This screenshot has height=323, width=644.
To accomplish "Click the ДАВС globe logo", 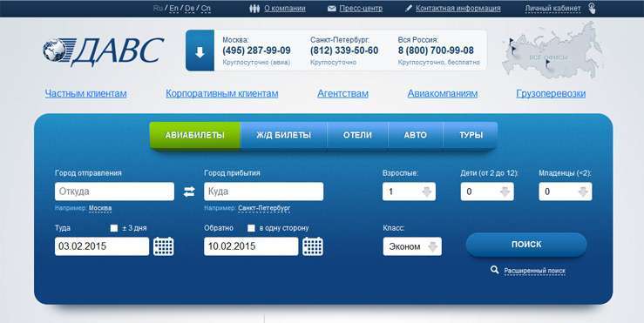I will pos(103,50).
